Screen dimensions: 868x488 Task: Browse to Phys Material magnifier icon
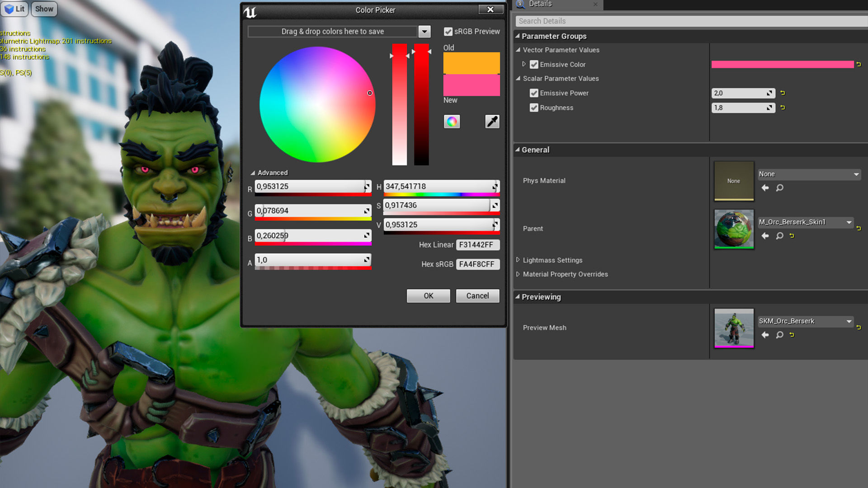pos(779,188)
